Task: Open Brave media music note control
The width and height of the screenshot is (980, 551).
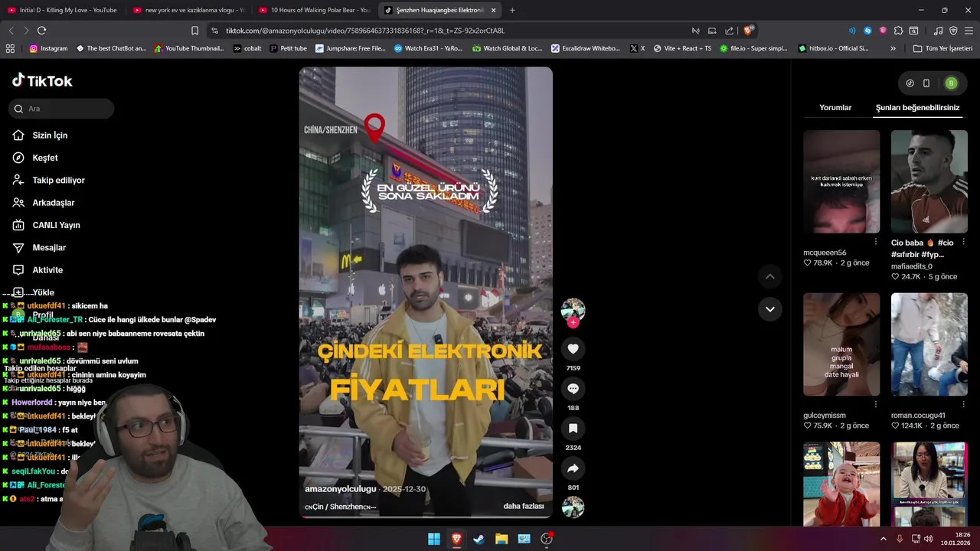Action: pos(938,31)
